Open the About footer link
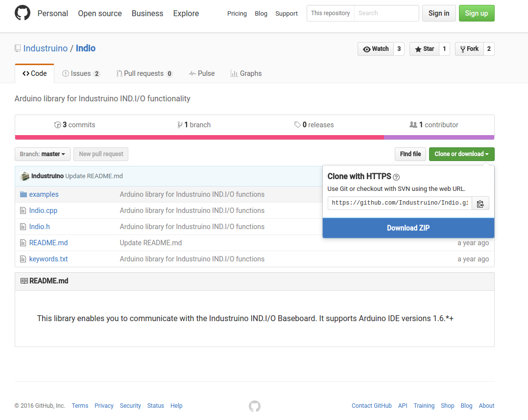The height and width of the screenshot is (420, 528). tap(486, 406)
